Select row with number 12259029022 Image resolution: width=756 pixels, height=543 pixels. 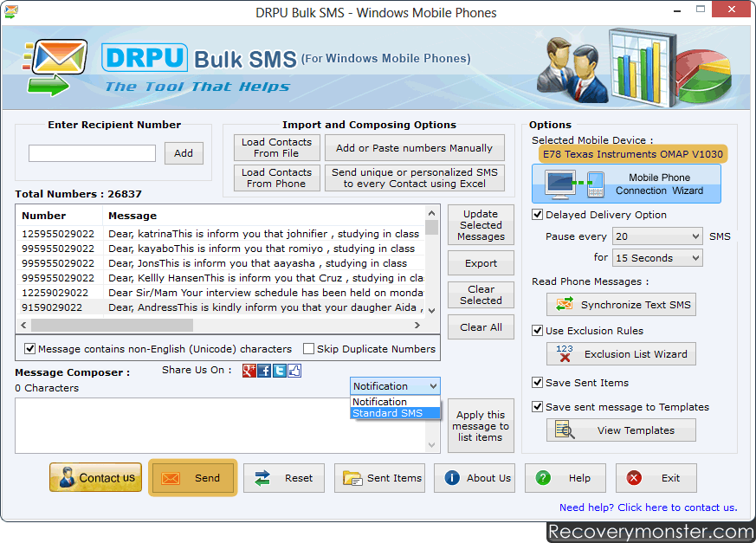pos(221,293)
